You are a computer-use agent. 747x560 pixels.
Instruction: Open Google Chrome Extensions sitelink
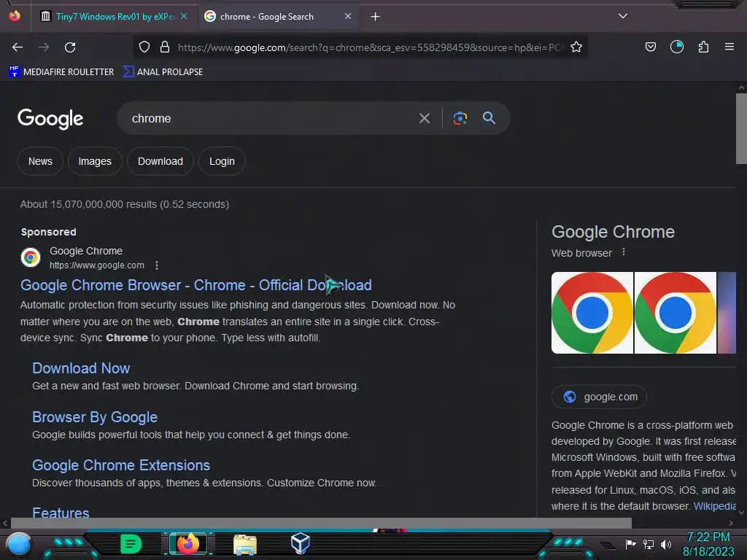tap(121, 465)
